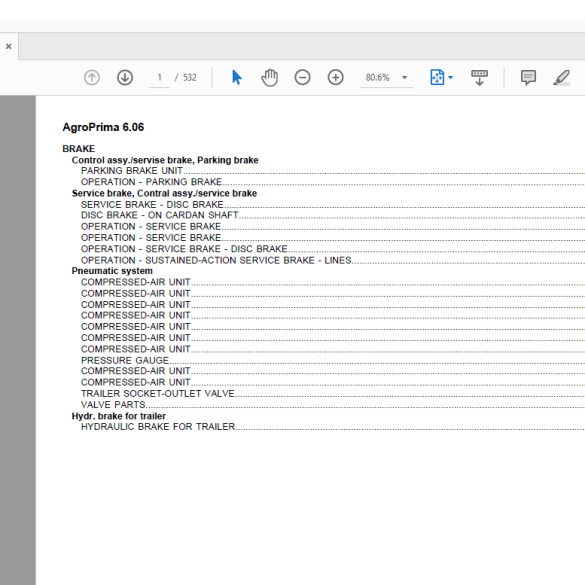The width and height of the screenshot is (585, 585).
Task: Click the zoom percentage field 80.6%
Action: 378,78
